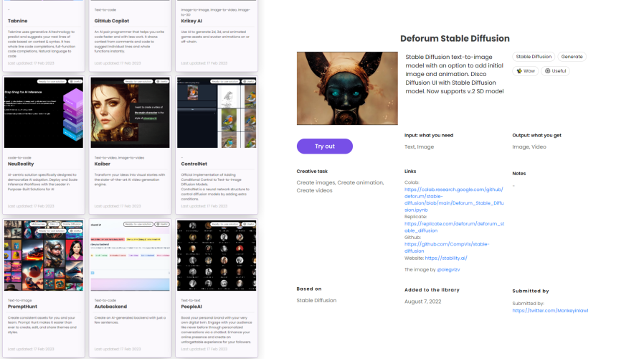
Task: Click the Useful badge on the PeopleAI card
Action: [x=249, y=225]
